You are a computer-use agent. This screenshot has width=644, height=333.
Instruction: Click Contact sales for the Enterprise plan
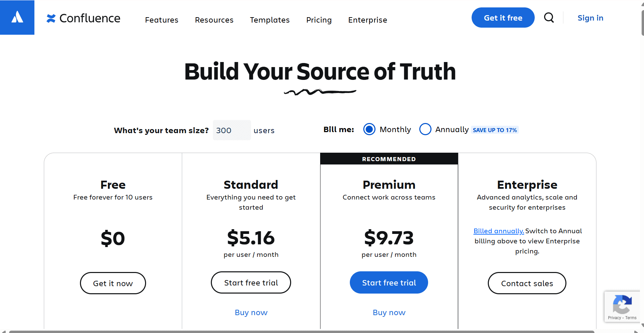click(527, 283)
